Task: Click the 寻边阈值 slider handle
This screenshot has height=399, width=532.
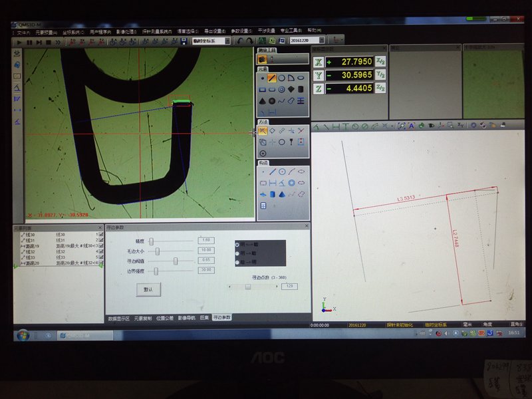Action: (176, 261)
